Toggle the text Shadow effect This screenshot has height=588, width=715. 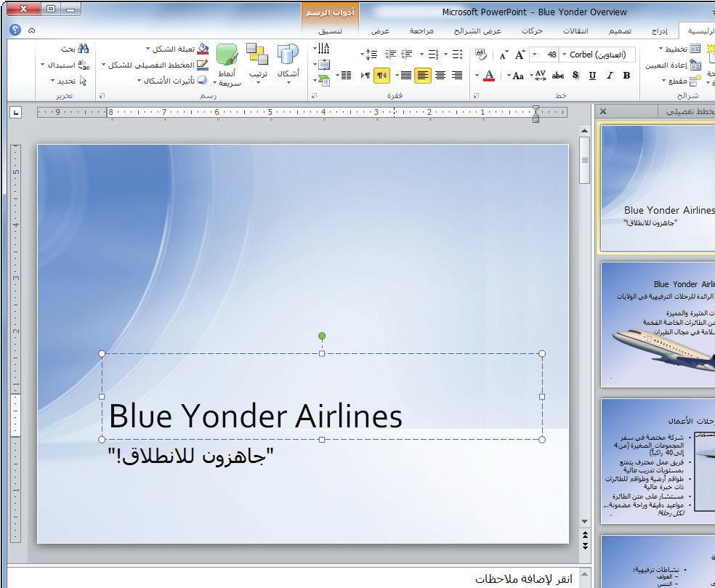(x=575, y=76)
